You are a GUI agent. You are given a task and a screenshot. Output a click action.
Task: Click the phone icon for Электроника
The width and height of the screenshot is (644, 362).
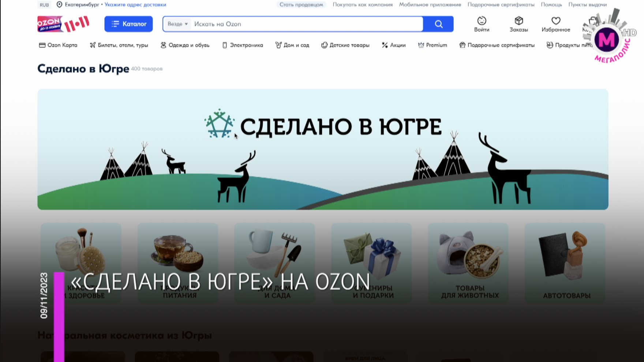coord(225,45)
